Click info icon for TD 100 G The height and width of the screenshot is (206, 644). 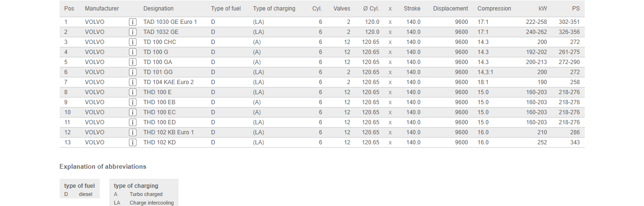pos(133,52)
